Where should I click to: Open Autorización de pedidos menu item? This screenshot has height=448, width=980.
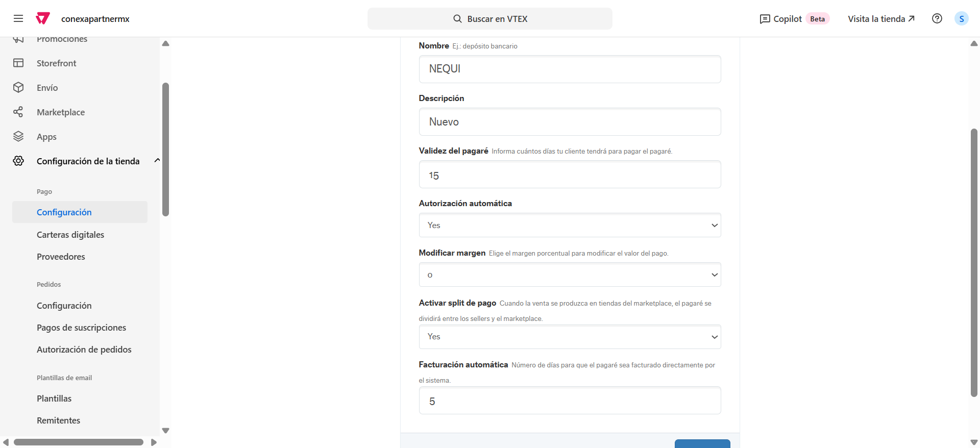coord(84,350)
